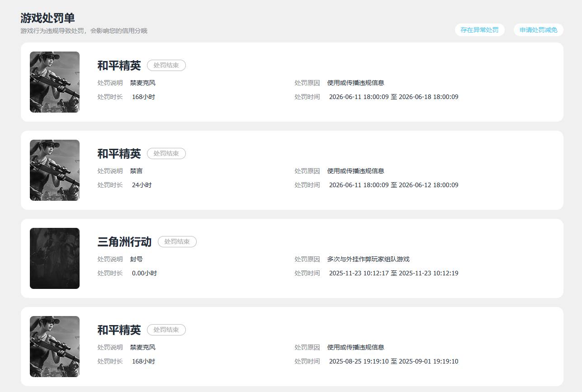
Task: Click the 三角洲行动 card title
Action: (124, 242)
